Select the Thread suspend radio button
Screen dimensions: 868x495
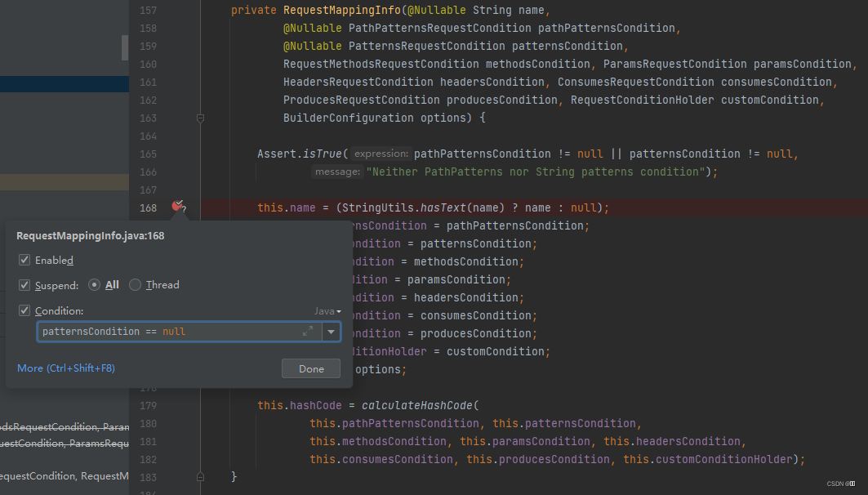click(x=135, y=284)
